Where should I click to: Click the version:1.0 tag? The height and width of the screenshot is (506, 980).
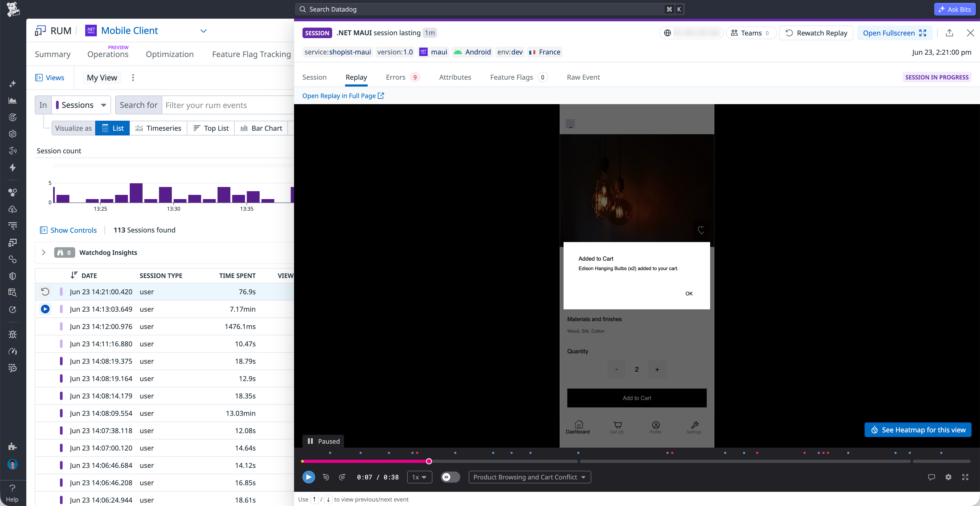click(x=395, y=52)
